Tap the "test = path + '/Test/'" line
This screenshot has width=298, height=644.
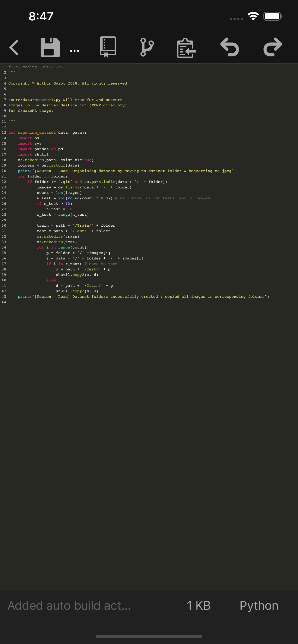point(74,231)
